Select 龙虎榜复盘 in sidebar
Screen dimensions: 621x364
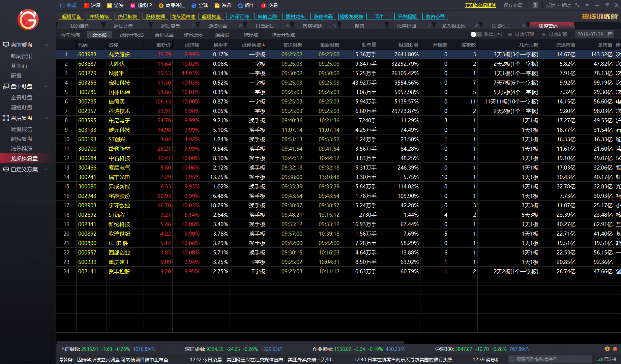[24, 158]
